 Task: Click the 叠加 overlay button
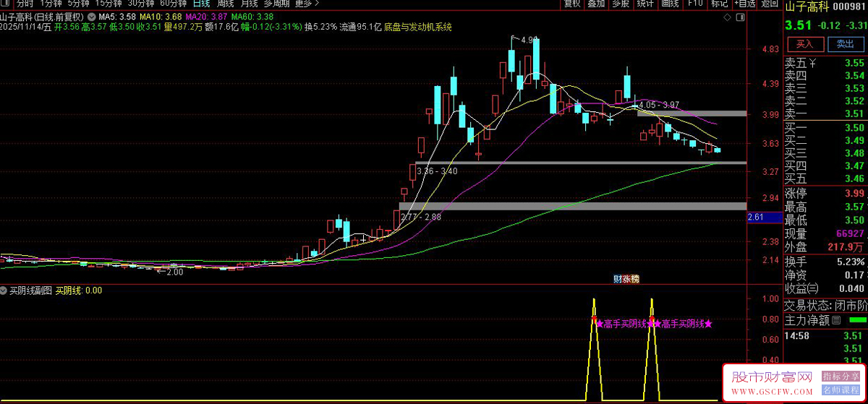[596, 4]
